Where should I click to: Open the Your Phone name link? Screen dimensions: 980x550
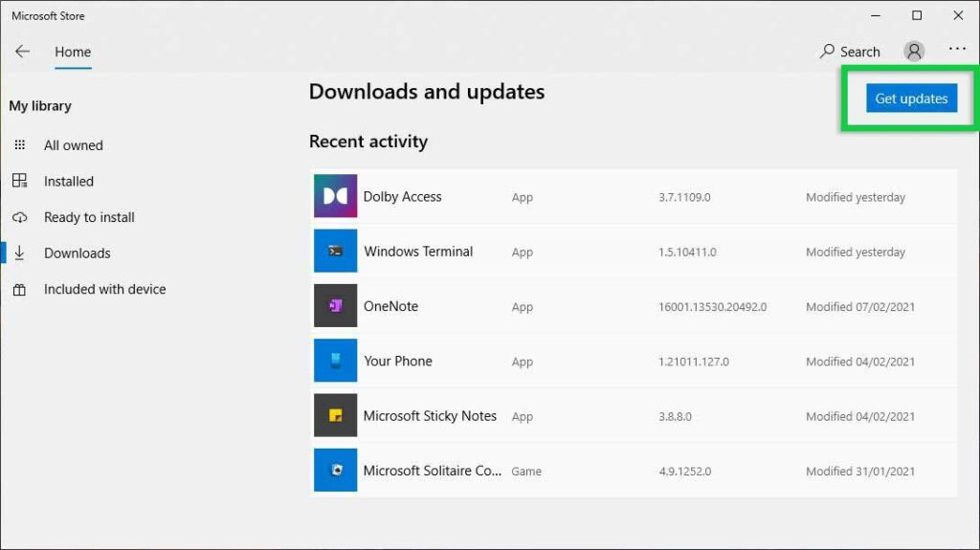click(x=397, y=361)
